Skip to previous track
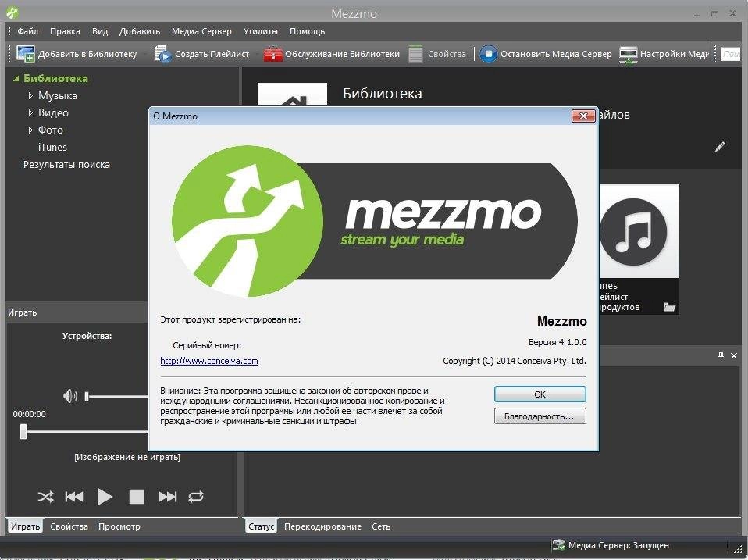Viewport: 748px width, 560px height. point(74,497)
